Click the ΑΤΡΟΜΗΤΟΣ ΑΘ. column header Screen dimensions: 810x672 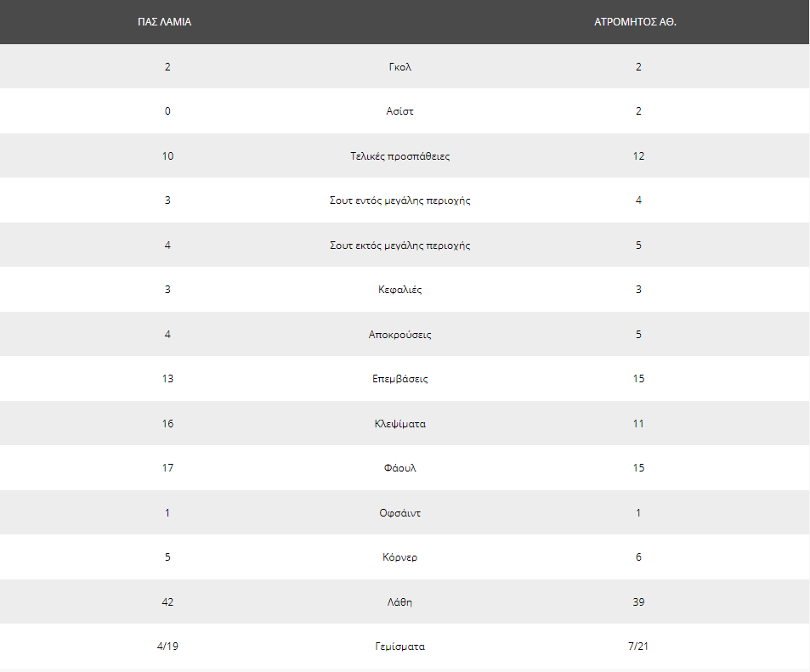coord(635,22)
